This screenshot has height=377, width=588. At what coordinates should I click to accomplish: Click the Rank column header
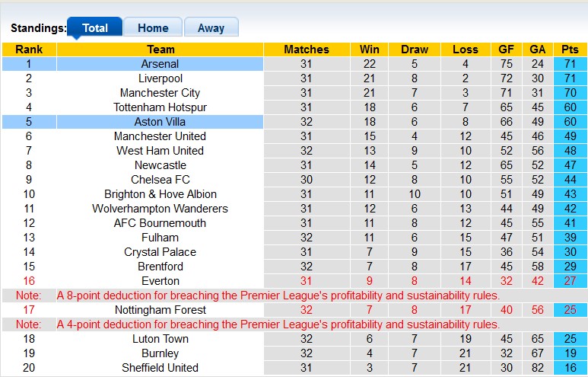(29, 50)
